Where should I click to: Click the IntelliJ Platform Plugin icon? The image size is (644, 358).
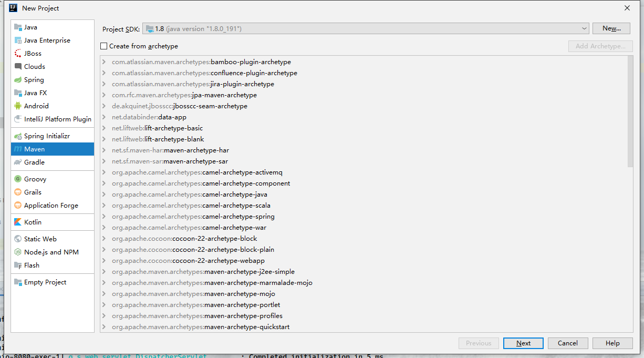click(x=18, y=119)
